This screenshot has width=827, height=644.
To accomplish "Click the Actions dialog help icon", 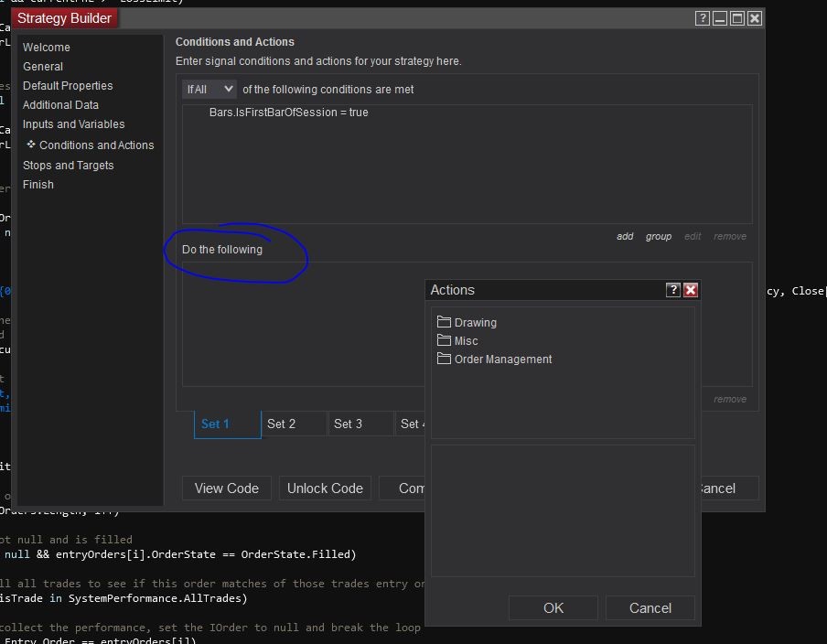I will 673,290.
